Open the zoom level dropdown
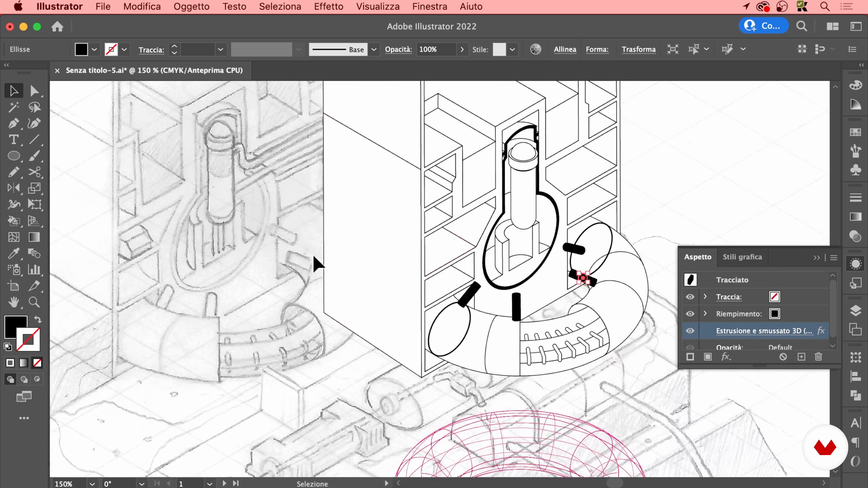868x488 pixels. click(92, 484)
